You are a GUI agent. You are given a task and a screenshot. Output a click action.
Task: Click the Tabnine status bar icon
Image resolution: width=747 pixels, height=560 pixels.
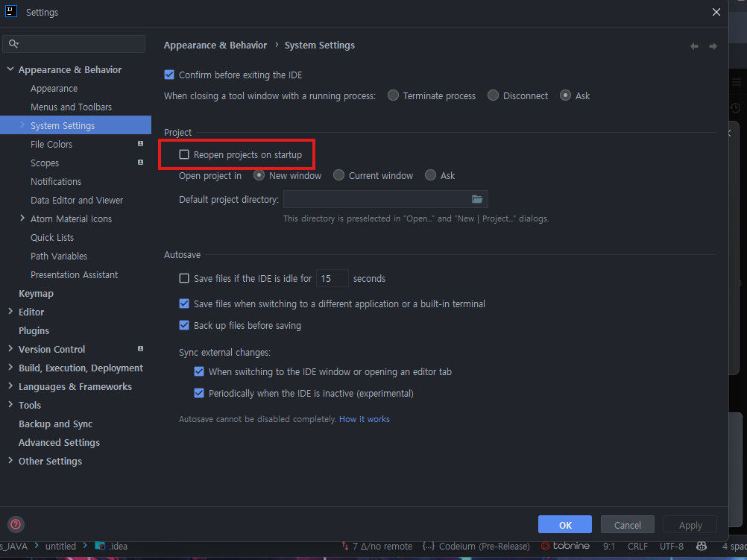tap(545, 546)
